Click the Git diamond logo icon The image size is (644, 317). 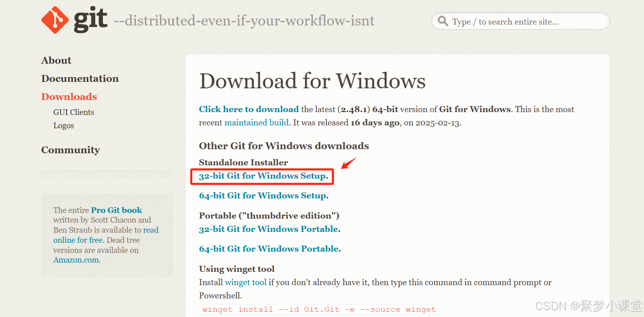[55, 20]
